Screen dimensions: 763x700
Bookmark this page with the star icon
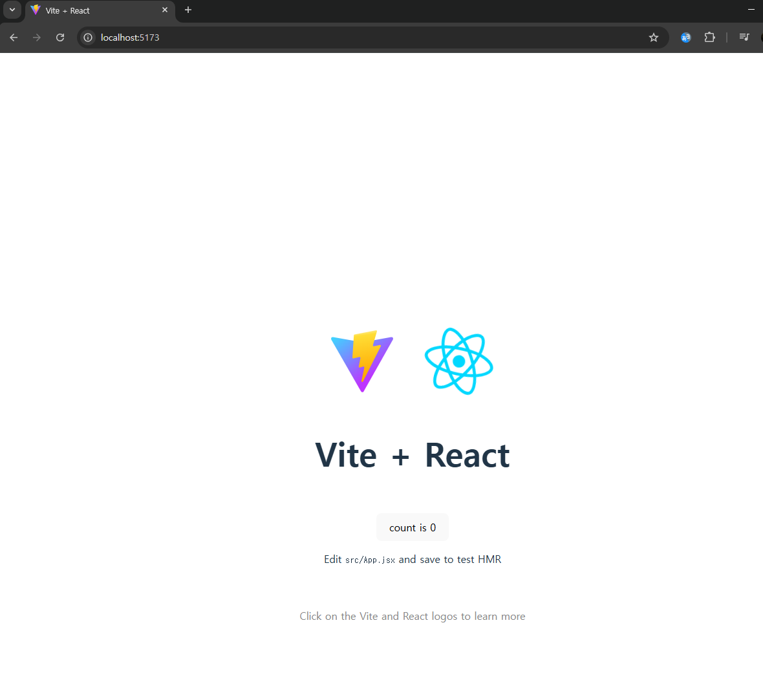tap(654, 37)
